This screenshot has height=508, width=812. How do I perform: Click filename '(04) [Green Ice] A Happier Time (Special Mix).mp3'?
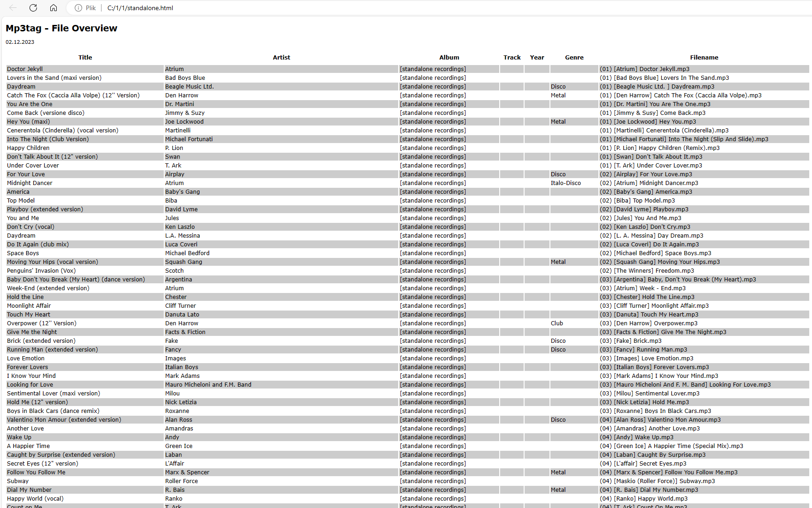click(671, 446)
